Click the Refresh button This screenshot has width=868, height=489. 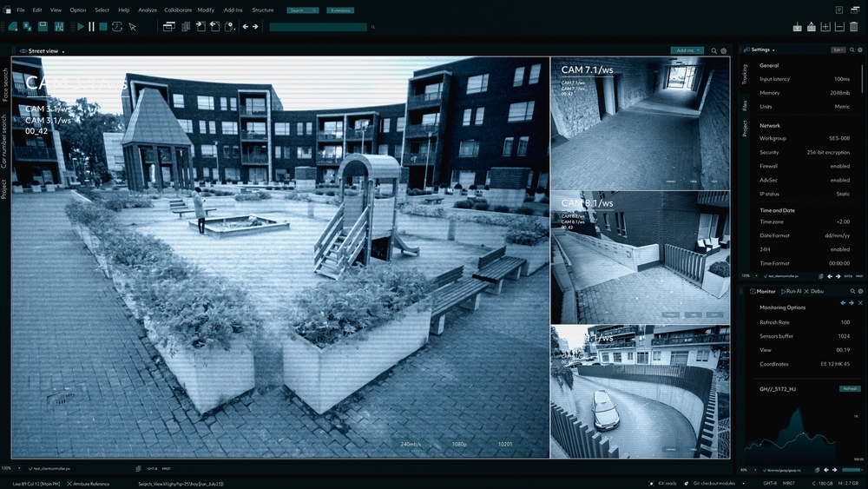850,388
